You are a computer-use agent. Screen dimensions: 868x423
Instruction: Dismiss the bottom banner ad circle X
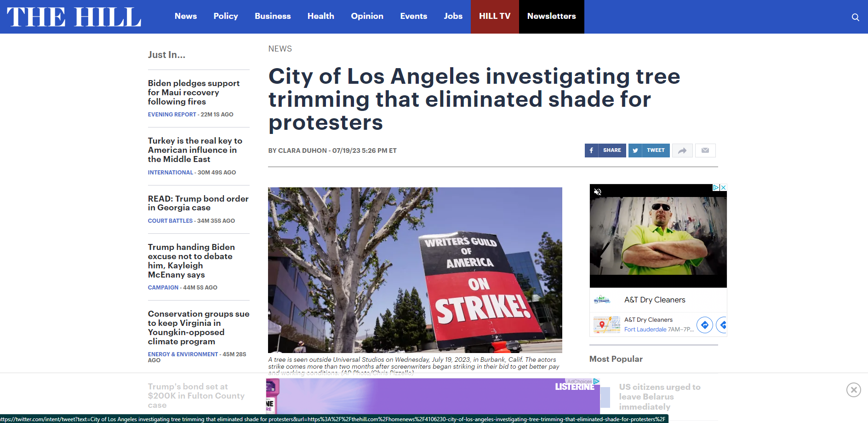pyautogui.click(x=853, y=390)
